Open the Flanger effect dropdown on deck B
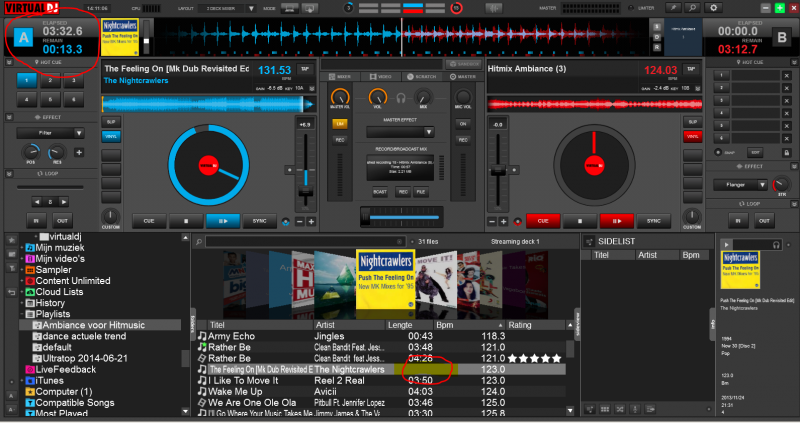This screenshot has height=423, width=800. pyautogui.click(x=740, y=185)
